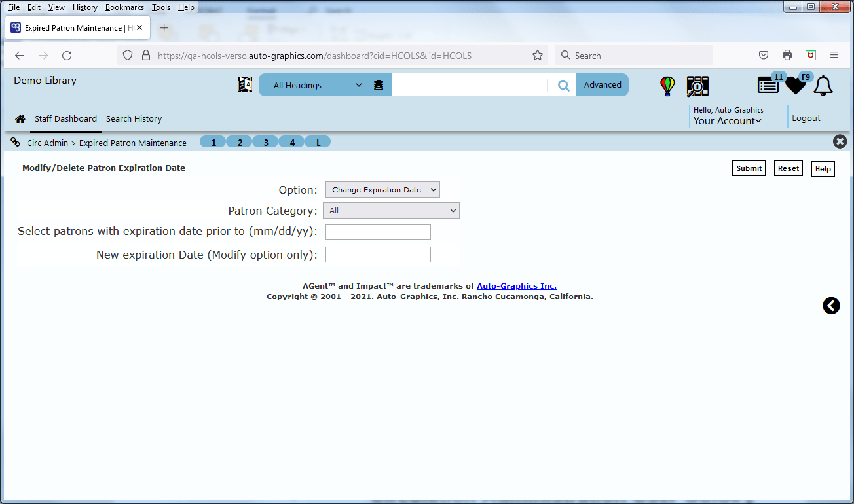Open the Tools menu
854x504 pixels.
point(161,7)
